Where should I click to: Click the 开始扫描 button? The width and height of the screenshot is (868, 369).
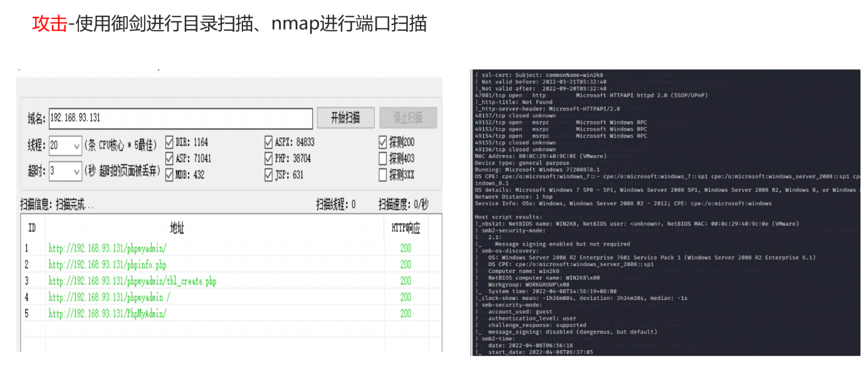tap(345, 118)
